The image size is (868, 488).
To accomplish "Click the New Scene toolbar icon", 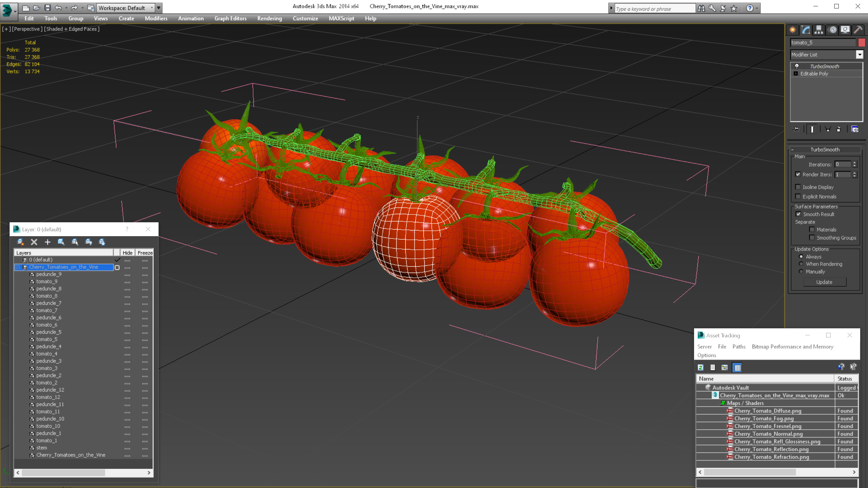I will pyautogui.click(x=26, y=8).
